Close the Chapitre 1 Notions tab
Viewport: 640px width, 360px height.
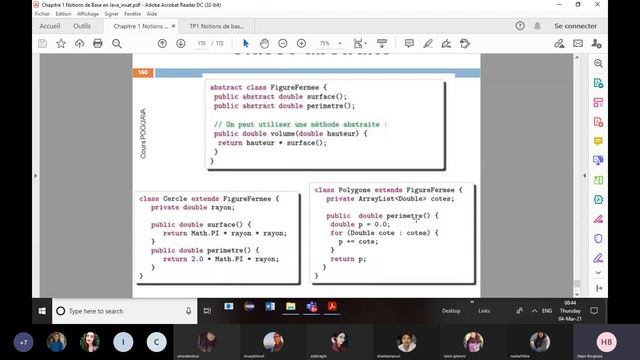(173, 26)
